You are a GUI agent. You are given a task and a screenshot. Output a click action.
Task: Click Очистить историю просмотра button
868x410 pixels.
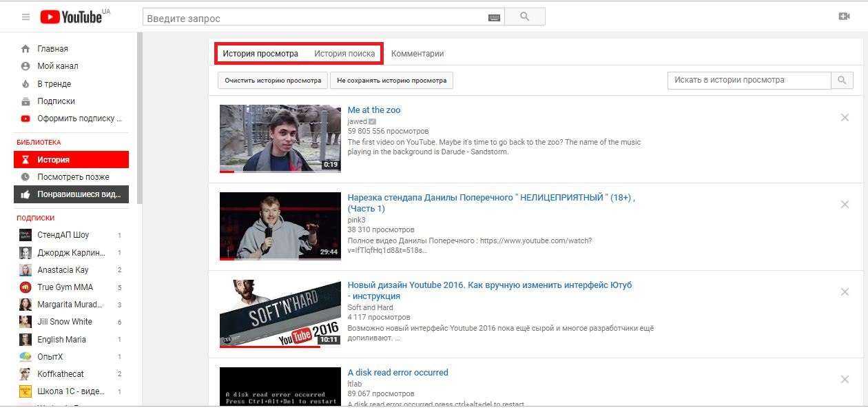273,81
